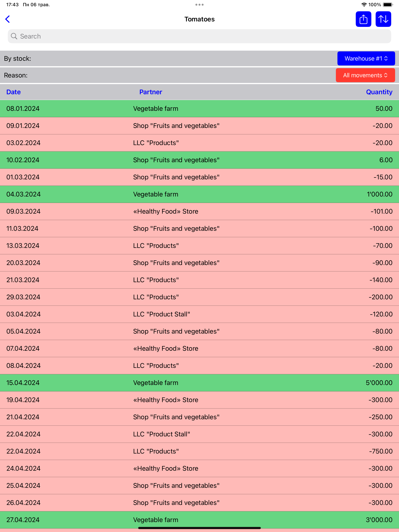Open the 27.04.2024 Vegetable farm row
399x532 pixels.
tap(199, 520)
